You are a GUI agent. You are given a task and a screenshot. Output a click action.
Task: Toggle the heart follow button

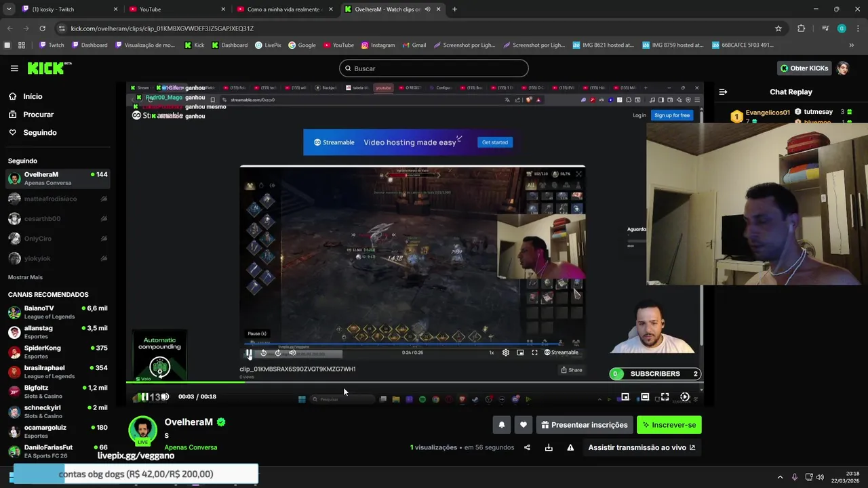(524, 425)
